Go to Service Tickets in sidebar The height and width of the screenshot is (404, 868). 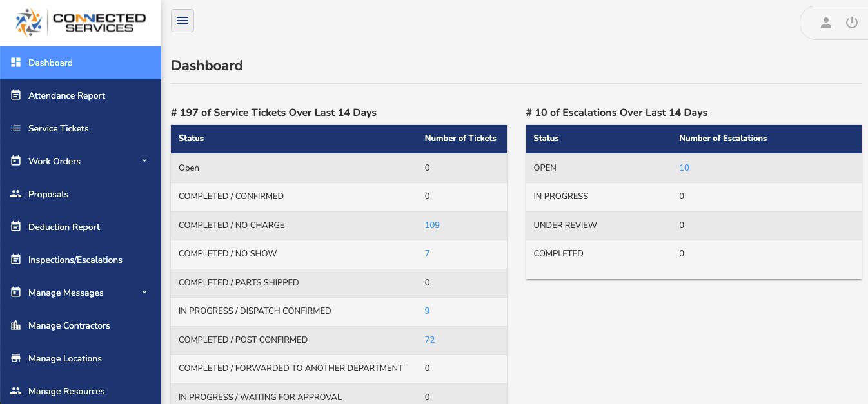point(81,128)
